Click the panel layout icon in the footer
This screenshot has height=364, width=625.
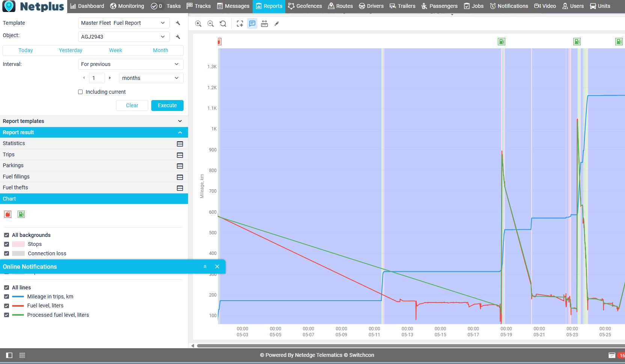click(9, 355)
